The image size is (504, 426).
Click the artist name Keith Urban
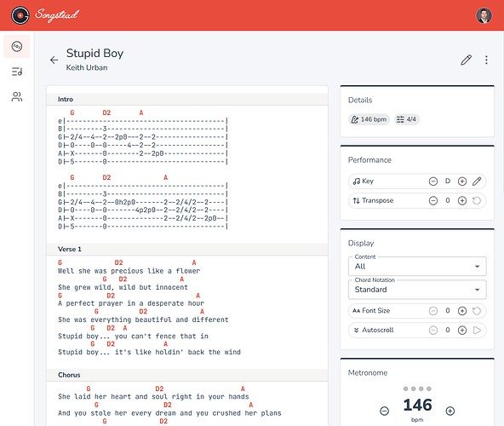click(x=87, y=67)
